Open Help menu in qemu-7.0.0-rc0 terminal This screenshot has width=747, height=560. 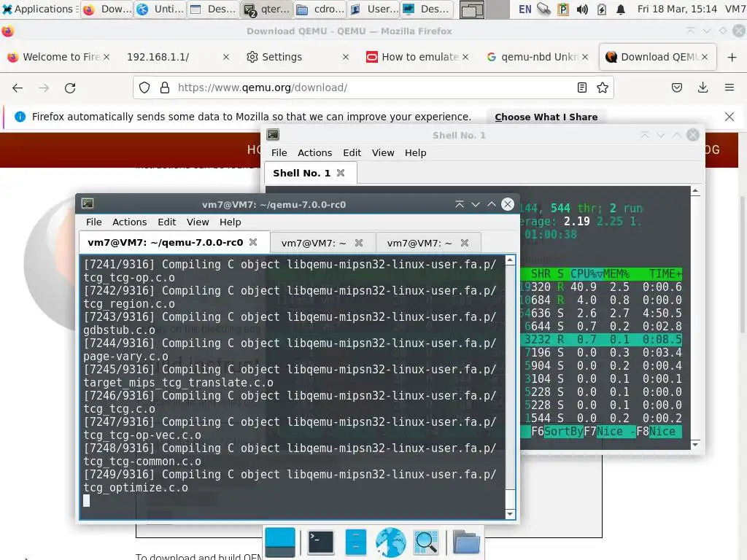pos(230,222)
